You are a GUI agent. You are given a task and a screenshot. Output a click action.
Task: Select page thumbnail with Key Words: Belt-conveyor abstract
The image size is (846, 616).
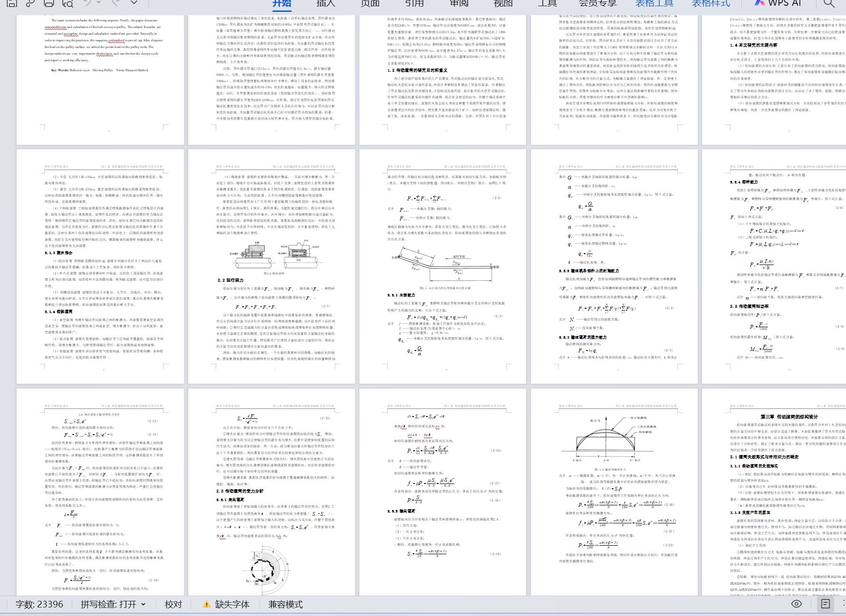(x=100, y=80)
